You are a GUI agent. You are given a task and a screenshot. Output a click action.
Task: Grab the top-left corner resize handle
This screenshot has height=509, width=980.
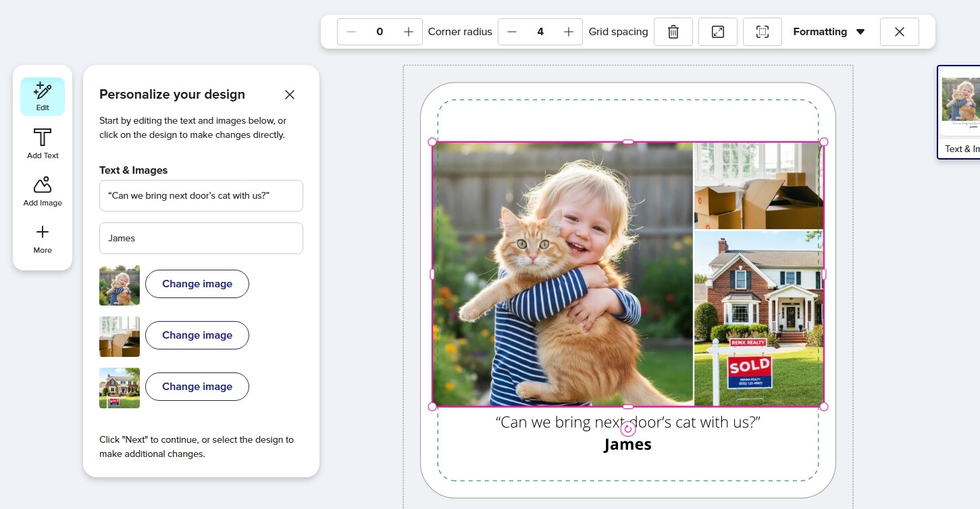[x=432, y=142]
